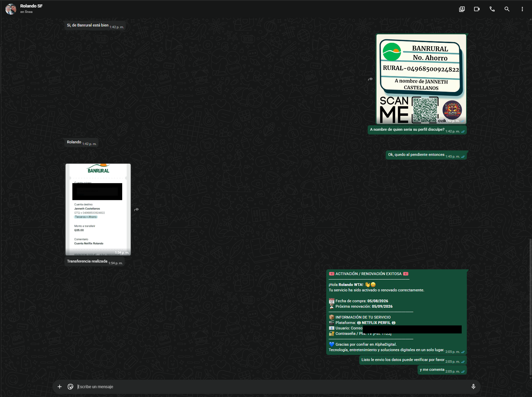The image size is (532, 397).
Task: Click "INFORMACIÓN DE TU SERVICIO" line
Action: click(360, 317)
